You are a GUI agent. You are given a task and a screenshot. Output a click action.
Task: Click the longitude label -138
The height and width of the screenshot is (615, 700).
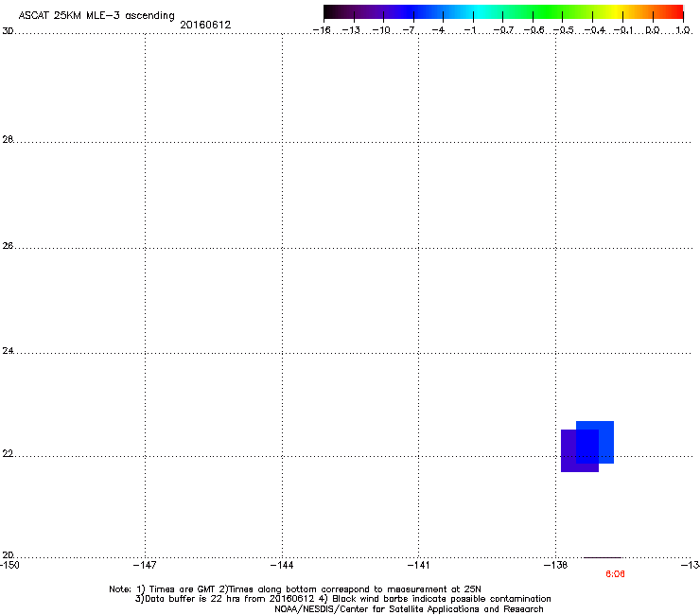point(555,566)
